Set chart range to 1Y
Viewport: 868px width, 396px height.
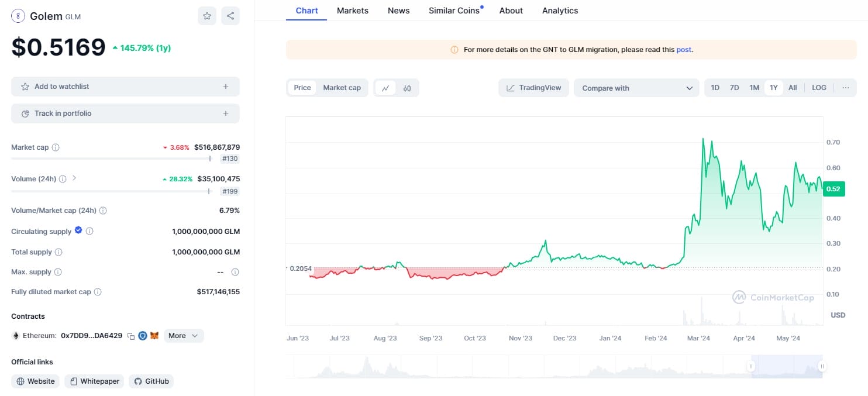point(774,88)
